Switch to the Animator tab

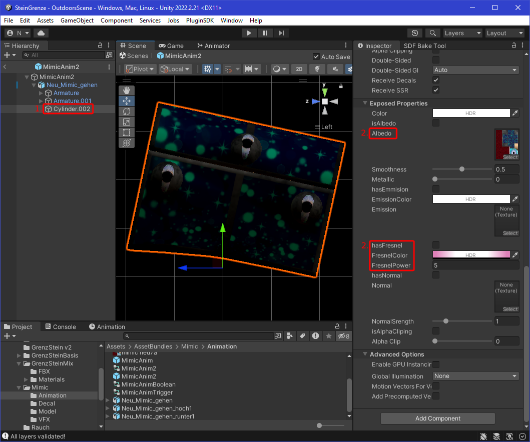pyautogui.click(x=214, y=45)
